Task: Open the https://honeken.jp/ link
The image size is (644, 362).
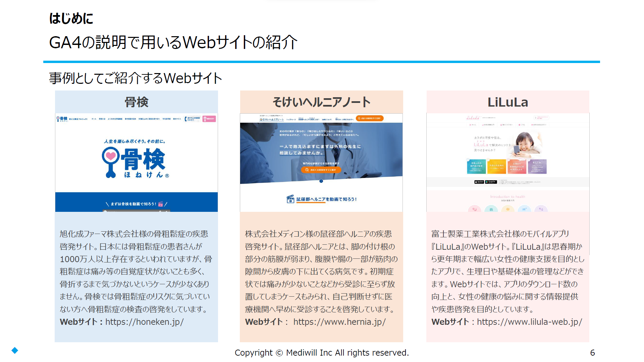Action: point(145,322)
